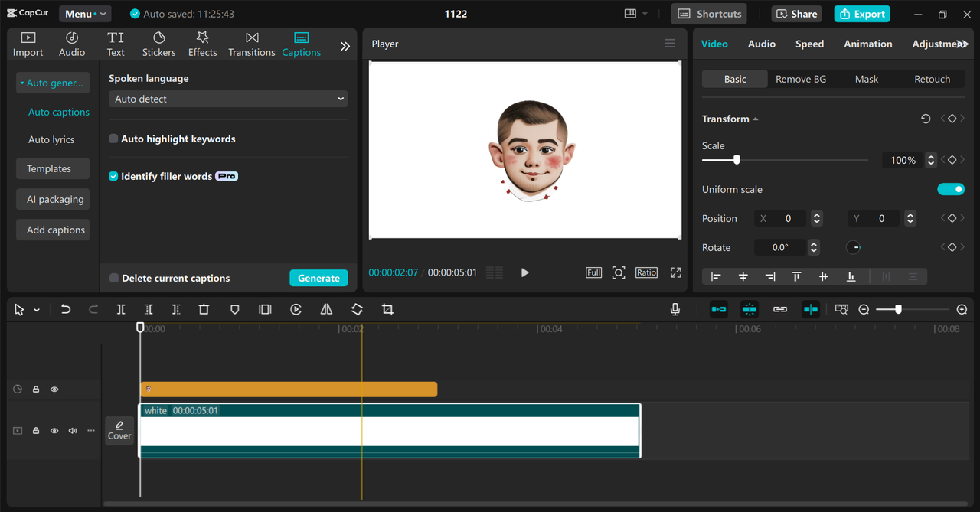This screenshot has height=512, width=980.
Task: Open the Player hamburger menu
Action: pos(670,44)
